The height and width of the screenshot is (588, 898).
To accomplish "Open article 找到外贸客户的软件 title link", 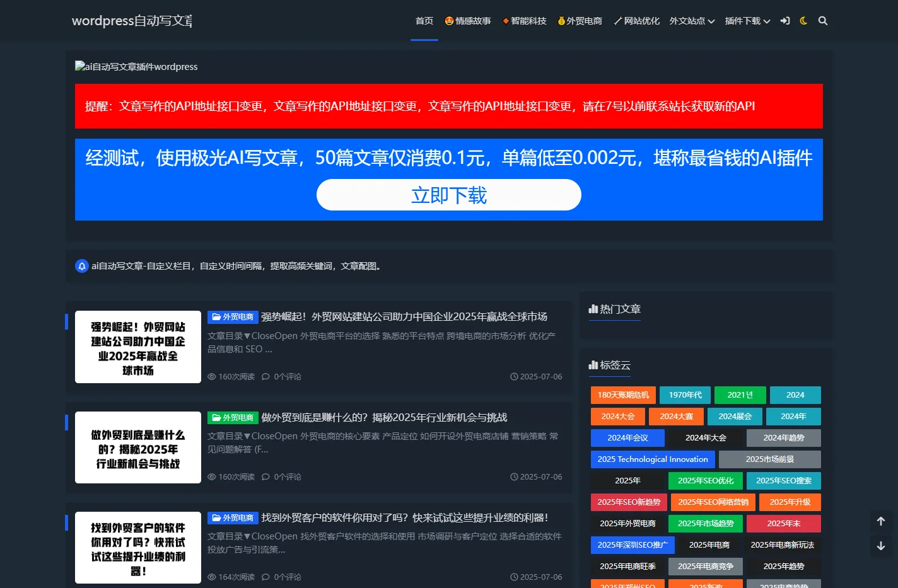I will (405, 517).
